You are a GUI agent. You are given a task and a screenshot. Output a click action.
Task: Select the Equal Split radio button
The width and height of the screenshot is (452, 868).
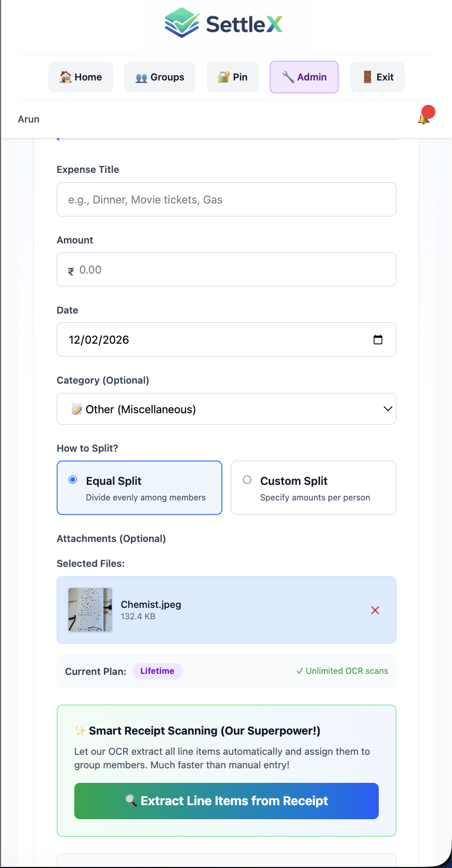pyautogui.click(x=73, y=480)
